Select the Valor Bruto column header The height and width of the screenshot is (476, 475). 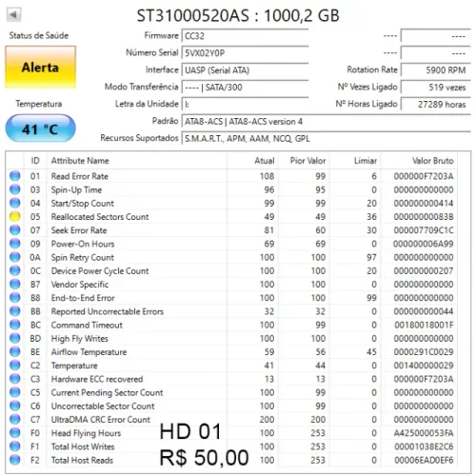pyautogui.click(x=419, y=161)
